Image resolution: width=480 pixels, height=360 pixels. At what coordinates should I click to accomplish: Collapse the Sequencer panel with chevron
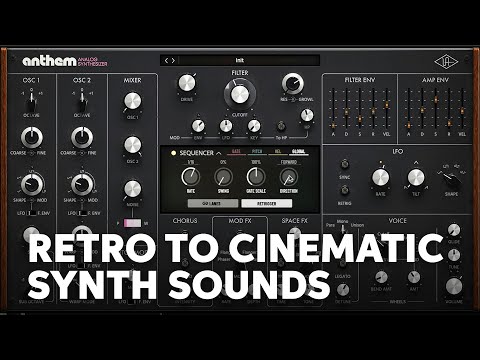click(218, 153)
